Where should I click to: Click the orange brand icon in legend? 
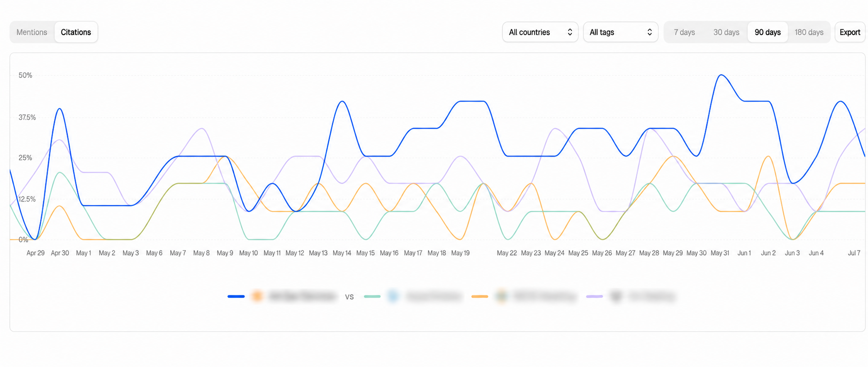257,296
